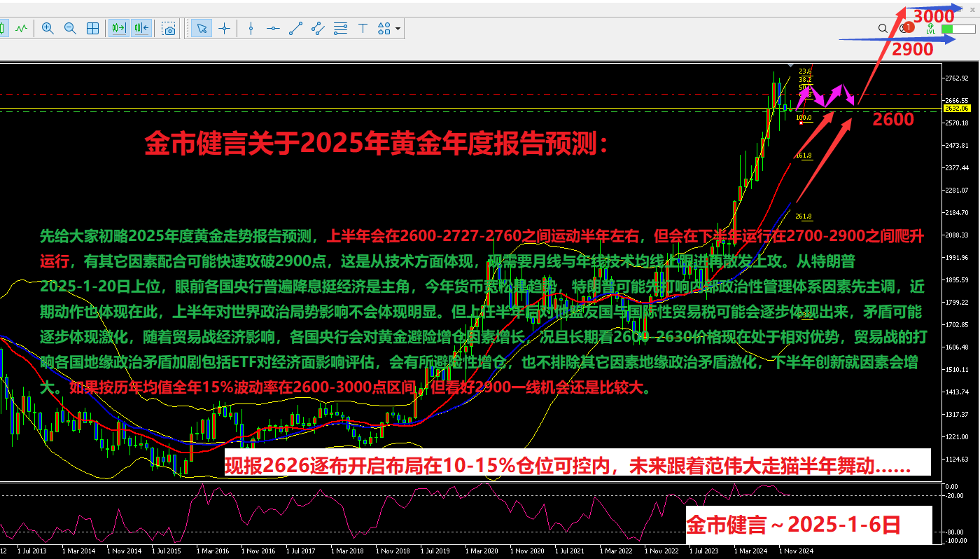Select the Fibonacci retracement tool
Viewport: 980px width, 559px height.
point(340,29)
